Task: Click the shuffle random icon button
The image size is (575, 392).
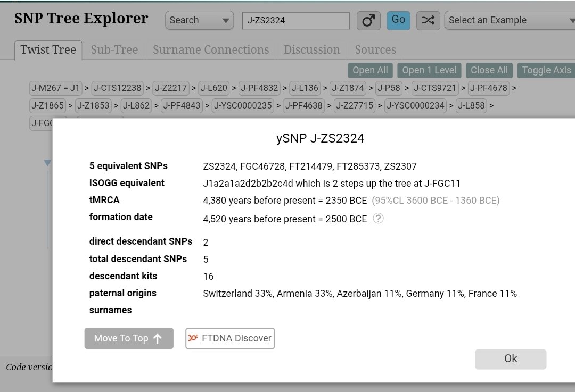Action: click(x=428, y=21)
